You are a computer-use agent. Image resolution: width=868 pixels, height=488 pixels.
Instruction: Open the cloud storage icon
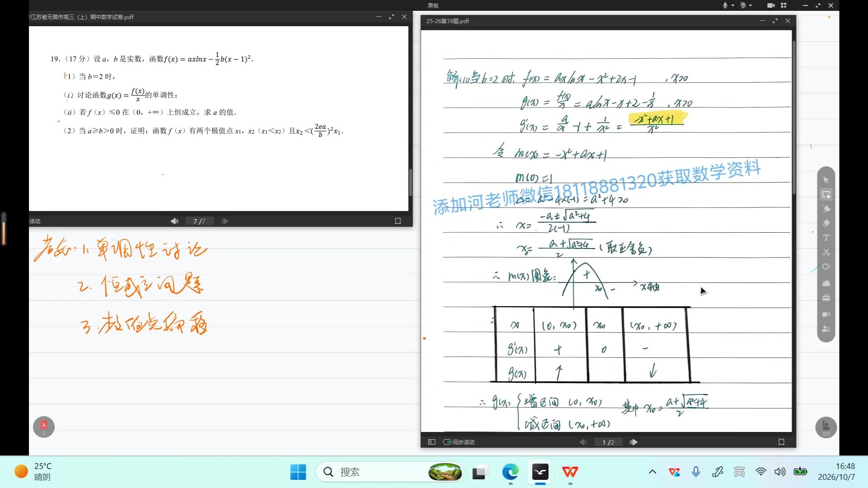tap(826, 283)
